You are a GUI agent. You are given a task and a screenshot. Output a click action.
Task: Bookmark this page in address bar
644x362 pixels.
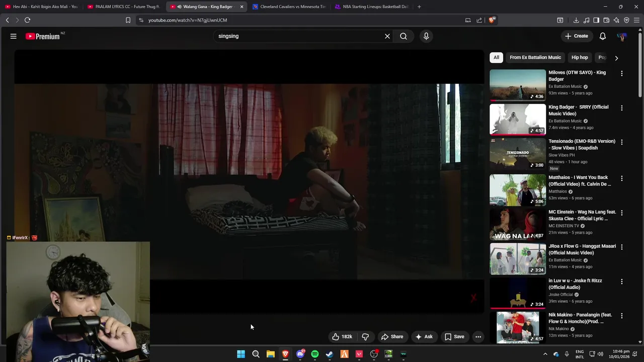click(128, 20)
